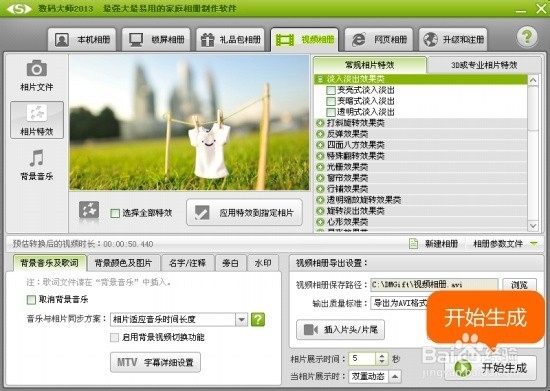Select the 相片特效 sidebar item
Screen dimensions: 550x391
(x=37, y=120)
